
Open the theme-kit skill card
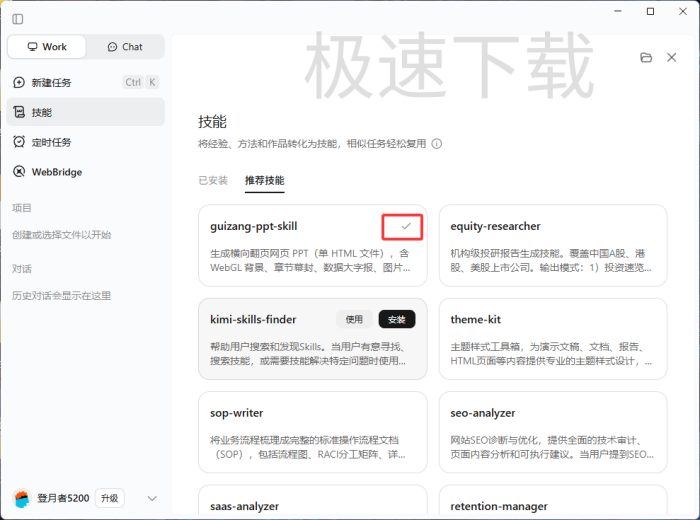(x=553, y=339)
